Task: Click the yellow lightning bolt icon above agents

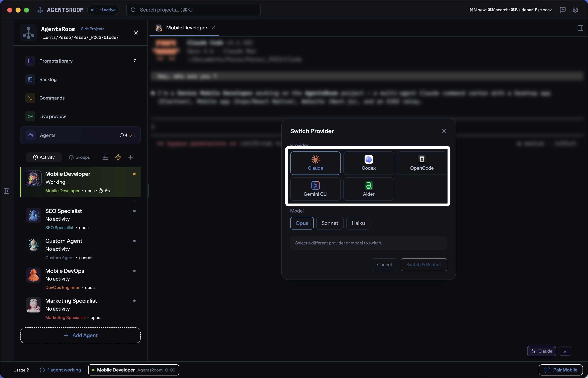Action: (x=118, y=157)
